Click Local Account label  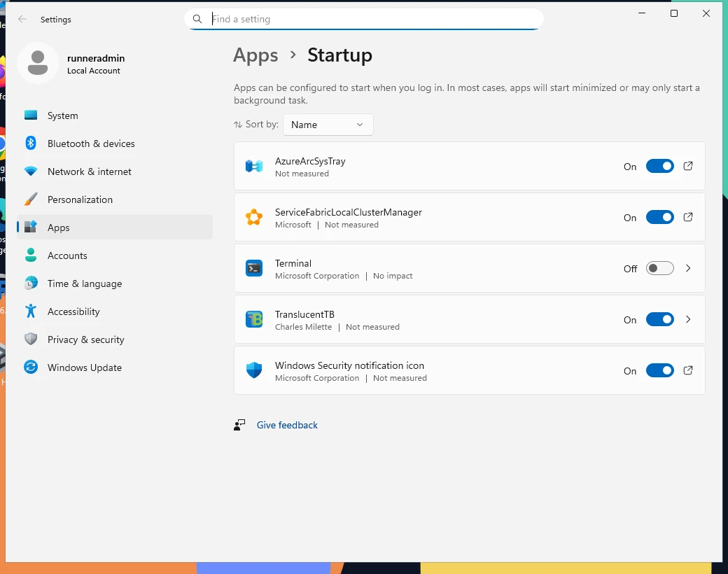pos(94,71)
